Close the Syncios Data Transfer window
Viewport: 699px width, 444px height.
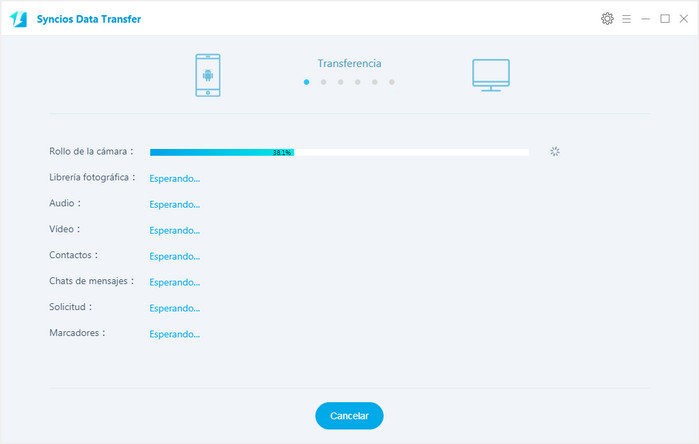pyautogui.click(x=684, y=19)
